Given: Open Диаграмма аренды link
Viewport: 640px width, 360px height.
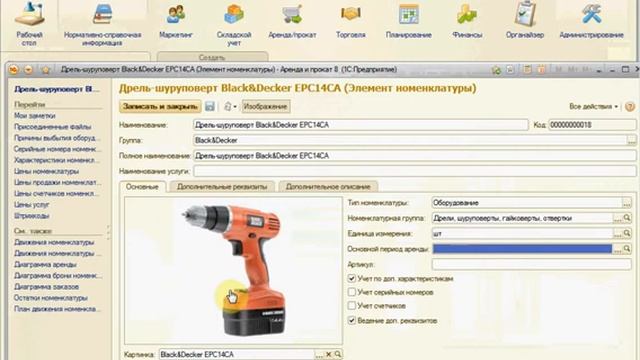Looking at the screenshot, I should (45, 264).
